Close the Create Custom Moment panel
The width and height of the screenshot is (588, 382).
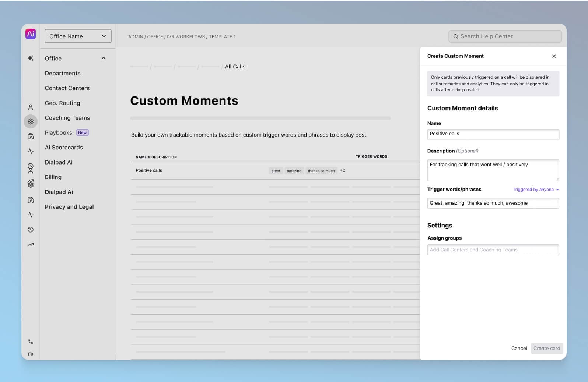(554, 56)
